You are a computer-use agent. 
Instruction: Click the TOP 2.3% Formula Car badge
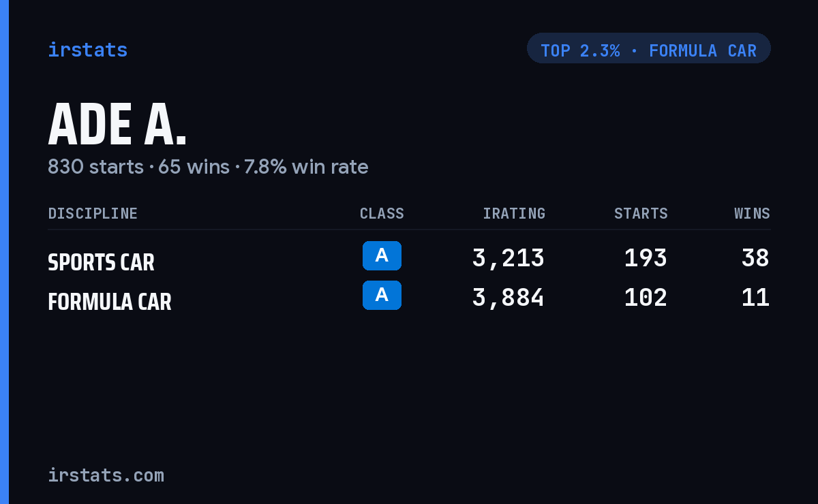pos(648,48)
